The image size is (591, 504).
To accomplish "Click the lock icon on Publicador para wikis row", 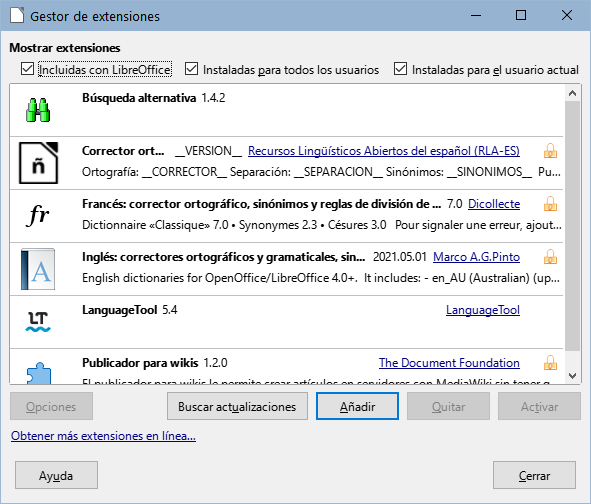I will (550, 363).
